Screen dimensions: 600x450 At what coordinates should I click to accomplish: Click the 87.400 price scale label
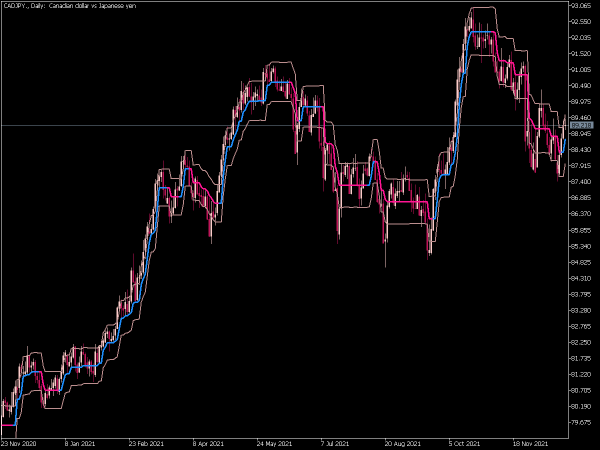click(x=581, y=182)
